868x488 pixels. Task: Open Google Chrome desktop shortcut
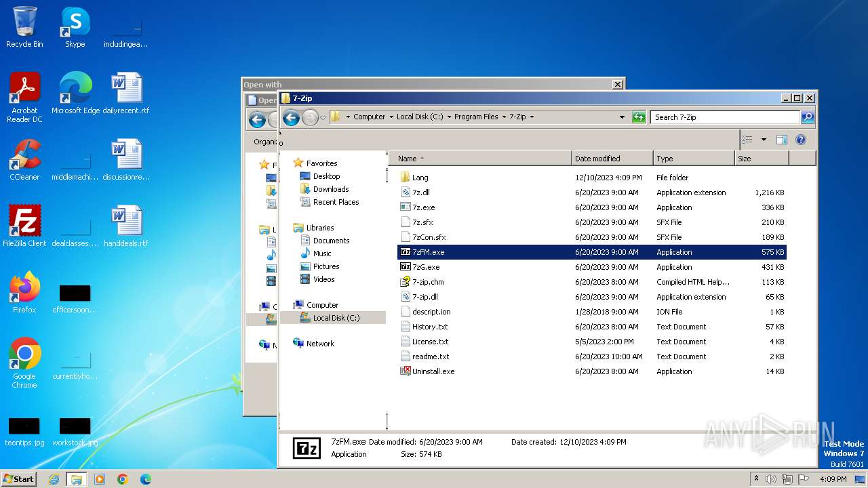pos(24,363)
